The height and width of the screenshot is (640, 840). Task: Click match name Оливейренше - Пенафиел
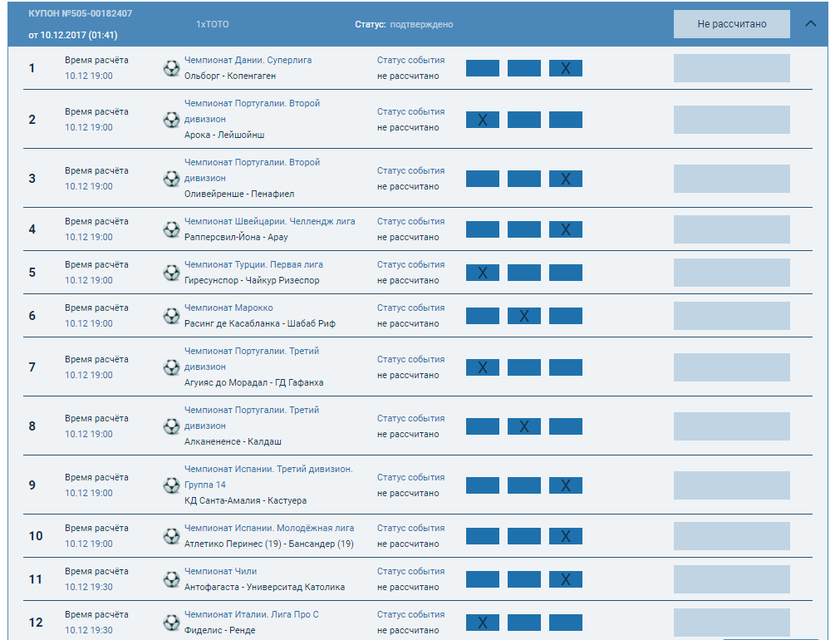(x=239, y=194)
